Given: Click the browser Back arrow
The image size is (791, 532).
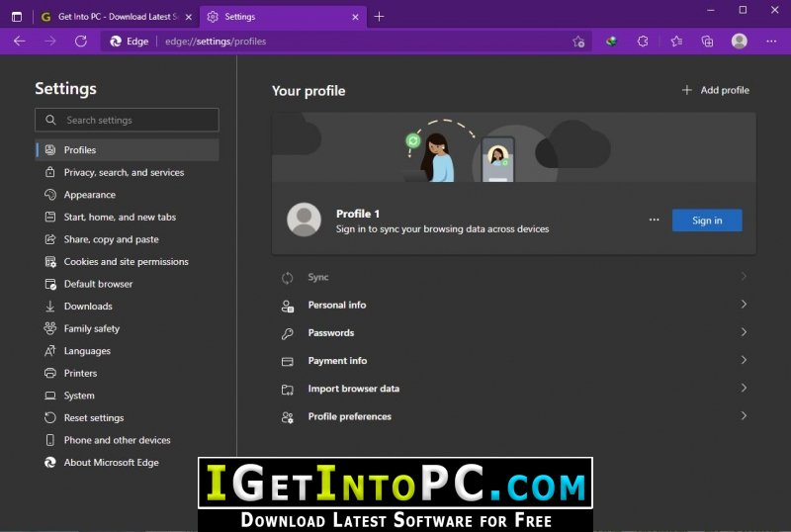Looking at the screenshot, I should 20,42.
